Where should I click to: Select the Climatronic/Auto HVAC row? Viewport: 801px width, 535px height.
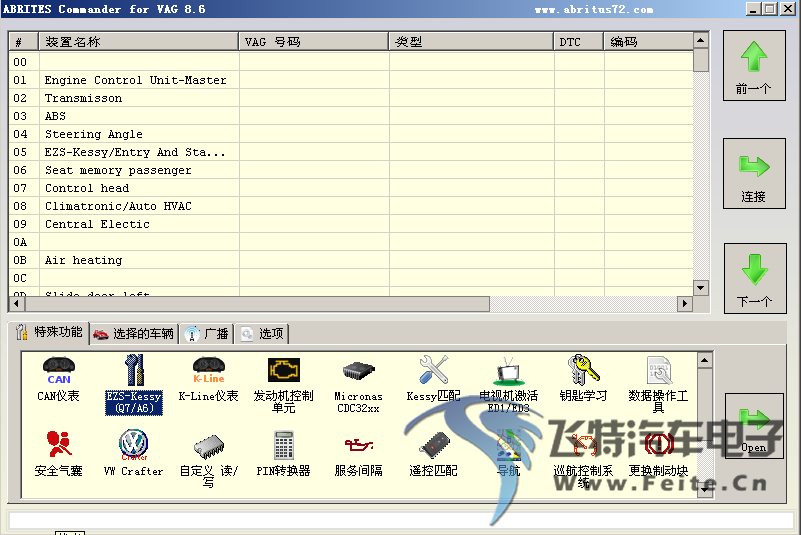click(x=351, y=206)
